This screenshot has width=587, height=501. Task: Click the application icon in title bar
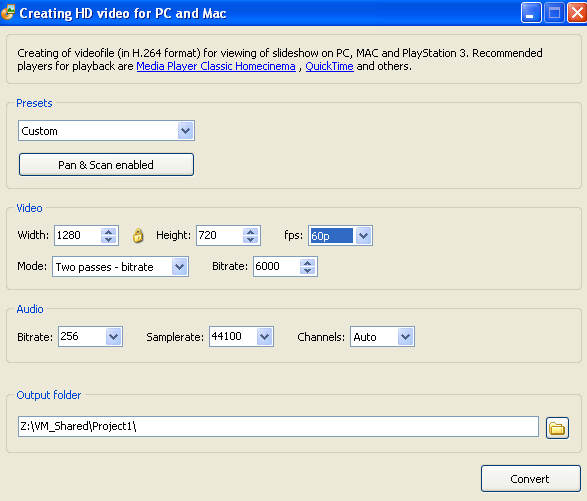(x=8, y=12)
